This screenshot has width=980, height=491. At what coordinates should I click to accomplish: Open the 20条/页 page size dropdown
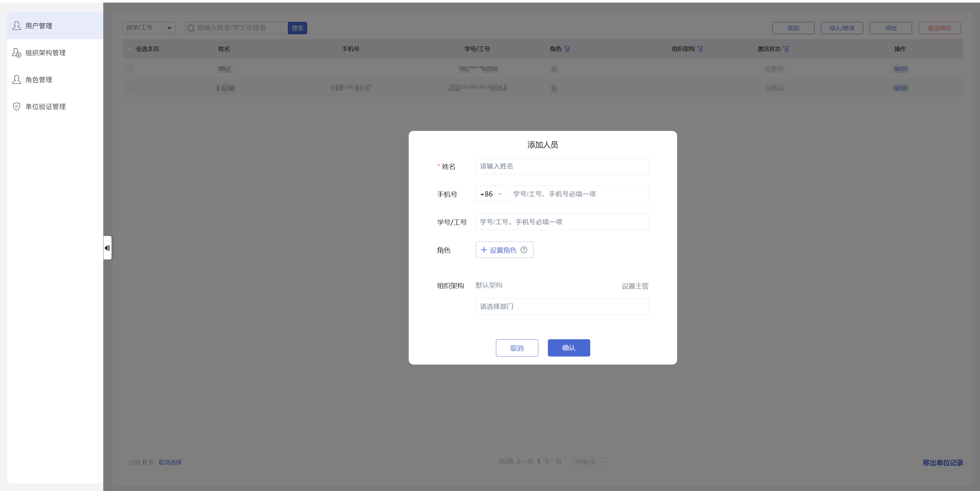(589, 462)
